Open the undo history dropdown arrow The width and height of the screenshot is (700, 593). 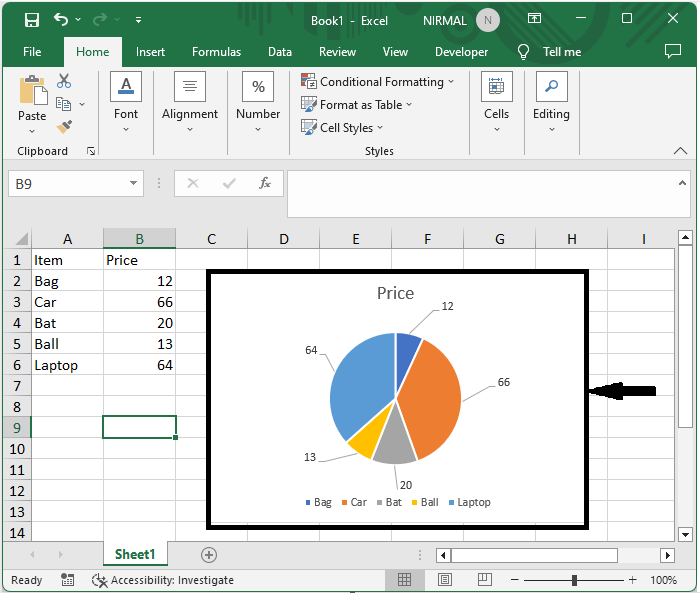tap(78, 20)
